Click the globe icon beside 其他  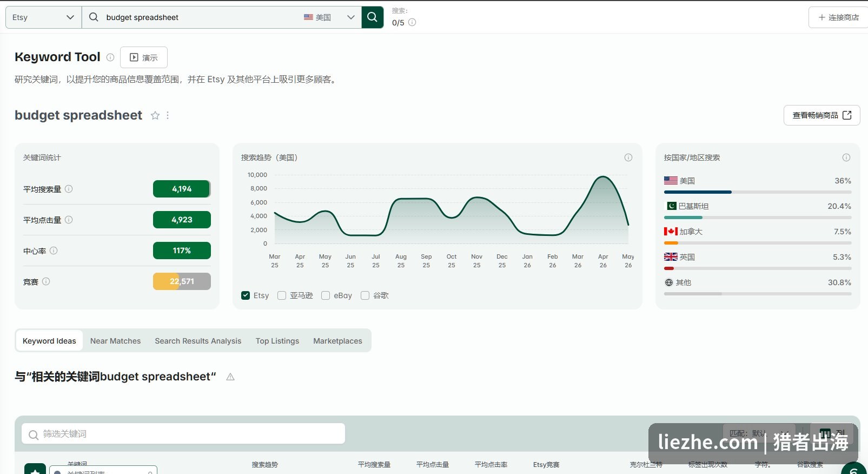click(x=669, y=282)
